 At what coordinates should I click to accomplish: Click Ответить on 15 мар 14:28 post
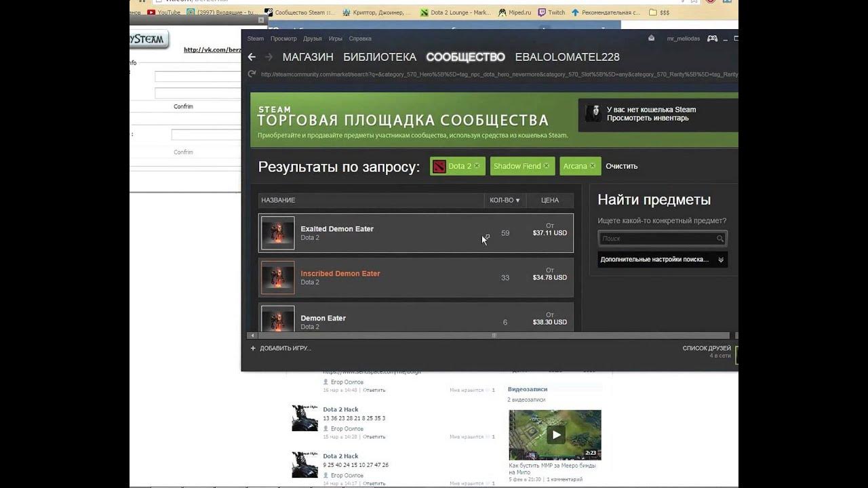[374, 437]
